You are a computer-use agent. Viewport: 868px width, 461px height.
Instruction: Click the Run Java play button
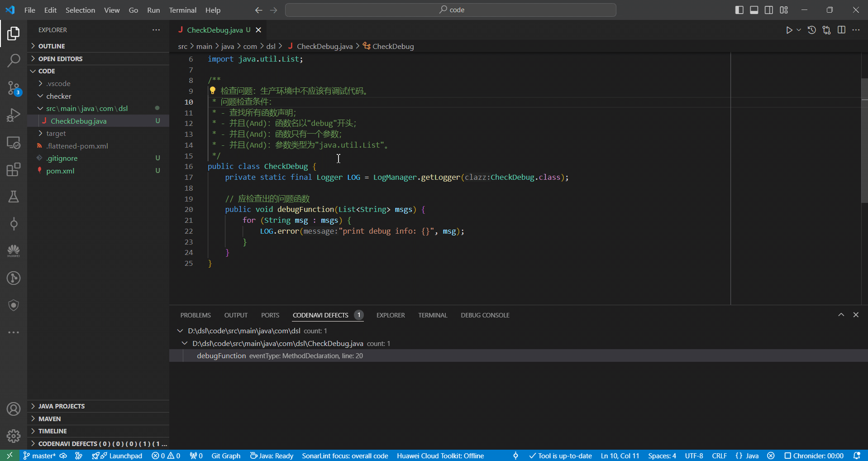click(789, 30)
